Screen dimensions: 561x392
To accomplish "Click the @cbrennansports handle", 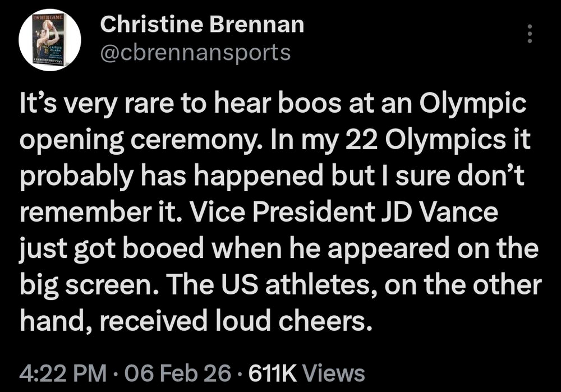I will click(x=195, y=52).
